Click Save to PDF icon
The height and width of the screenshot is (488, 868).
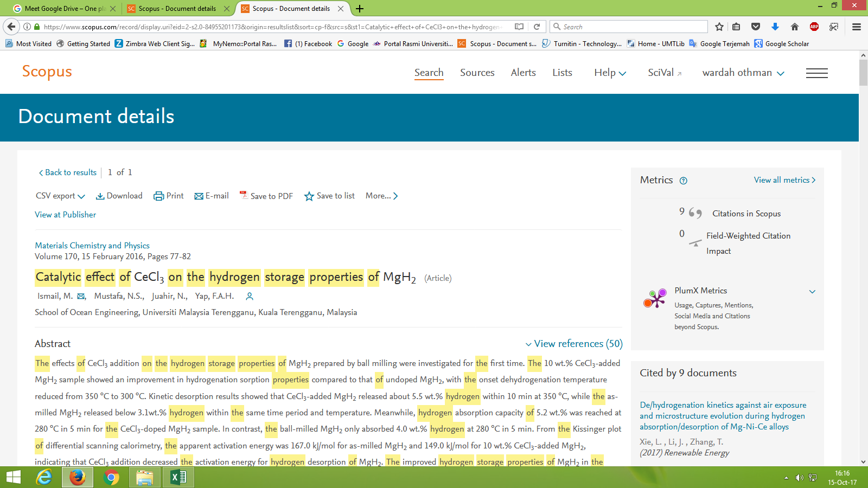coord(244,195)
